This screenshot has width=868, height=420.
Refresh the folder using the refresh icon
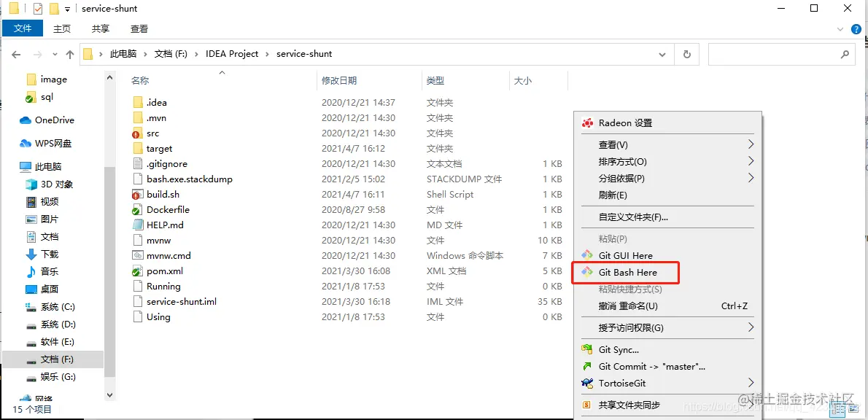[686, 53]
